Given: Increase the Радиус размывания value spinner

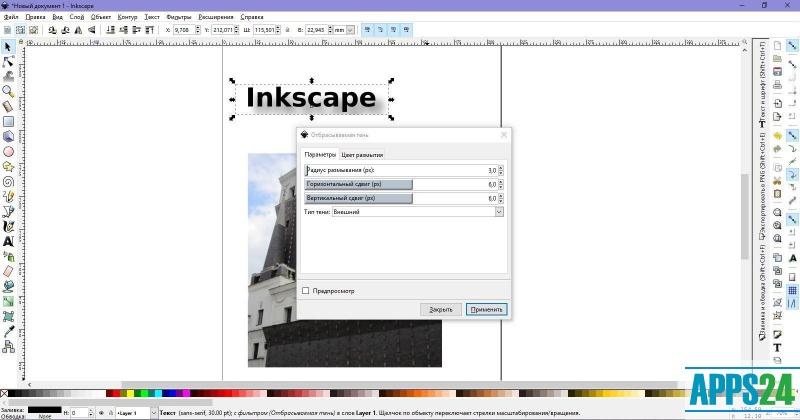Looking at the screenshot, I should tap(501, 168).
